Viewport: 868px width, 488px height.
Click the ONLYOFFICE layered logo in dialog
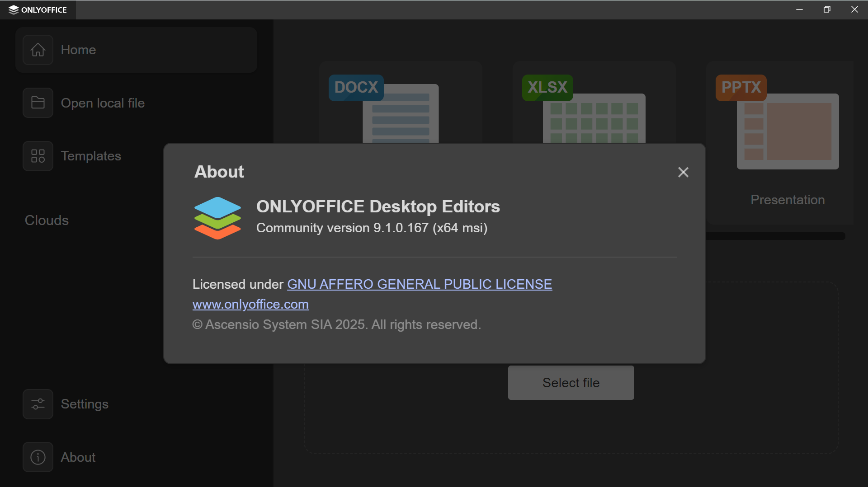coord(217,218)
